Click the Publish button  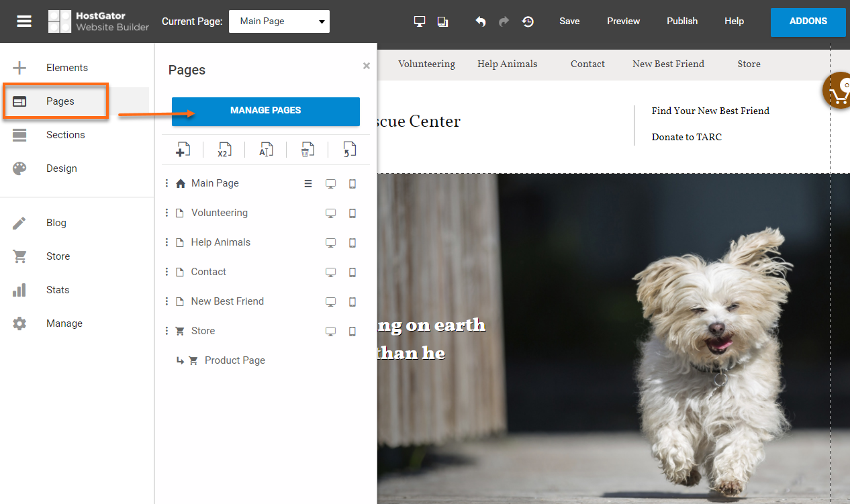click(682, 21)
